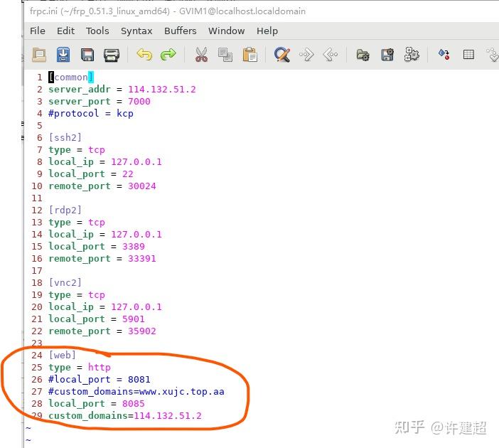The width and height of the screenshot is (499, 448).
Task: Click the Save all files icon
Action: [87, 55]
